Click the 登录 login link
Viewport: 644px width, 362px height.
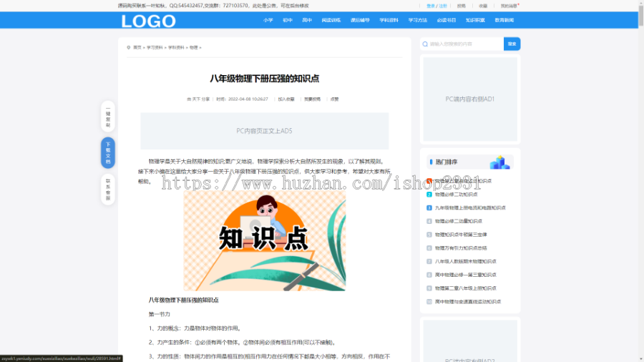431,6
